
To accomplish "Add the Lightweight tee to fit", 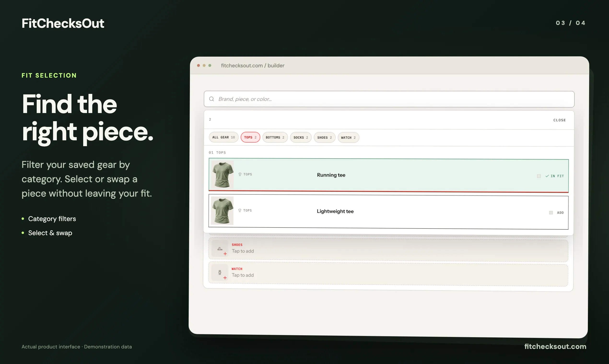I will coord(560,213).
